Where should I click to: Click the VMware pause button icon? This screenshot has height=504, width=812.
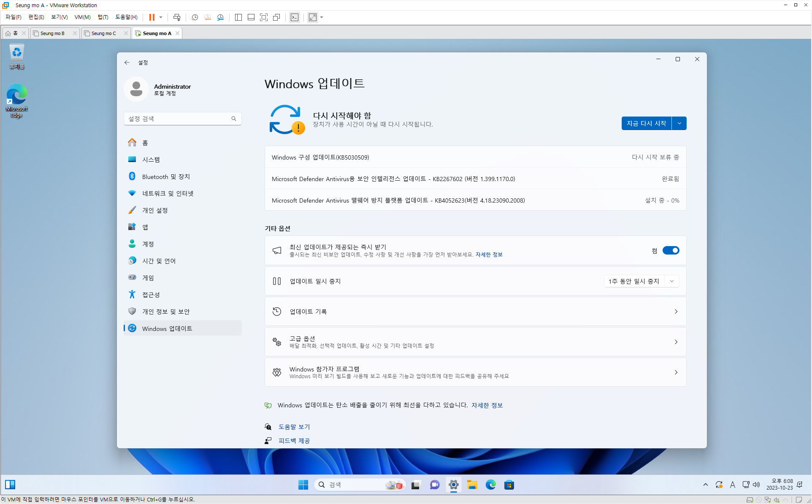pos(152,17)
